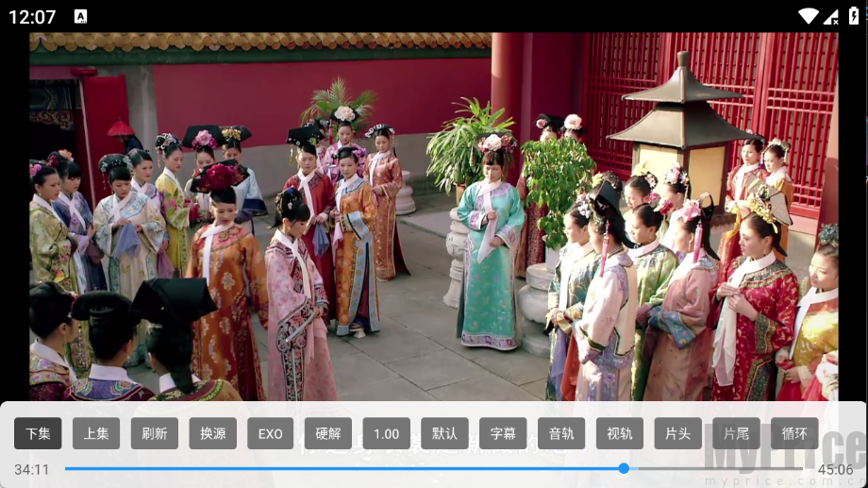This screenshot has height=488, width=868.
Task: Tap the total duration 45:06 label
Action: tap(835, 470)
